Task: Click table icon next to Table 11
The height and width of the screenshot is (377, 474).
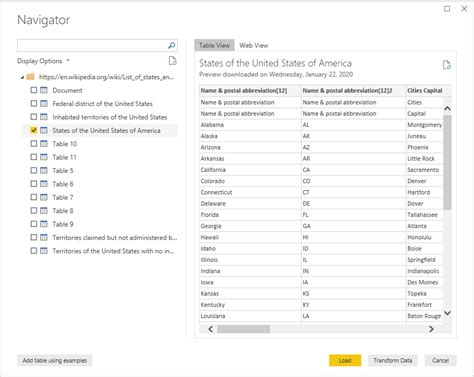Action: 44,157
